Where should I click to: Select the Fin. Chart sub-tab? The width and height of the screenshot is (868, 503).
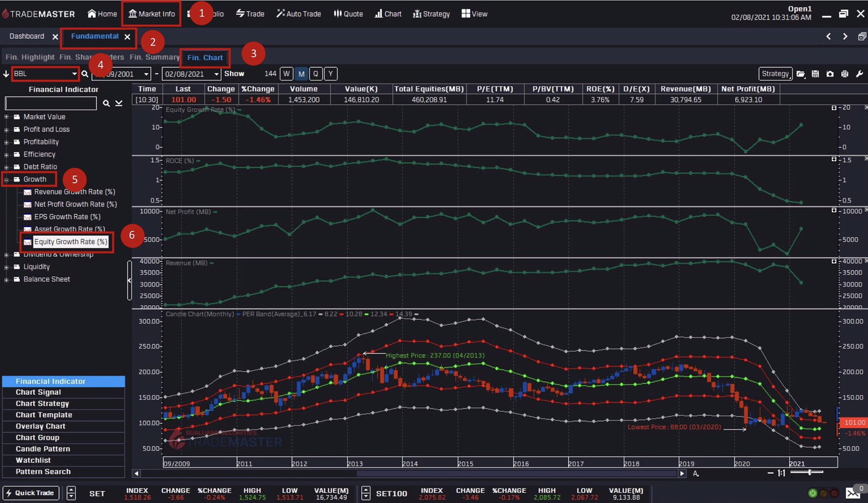coord(205,57)
